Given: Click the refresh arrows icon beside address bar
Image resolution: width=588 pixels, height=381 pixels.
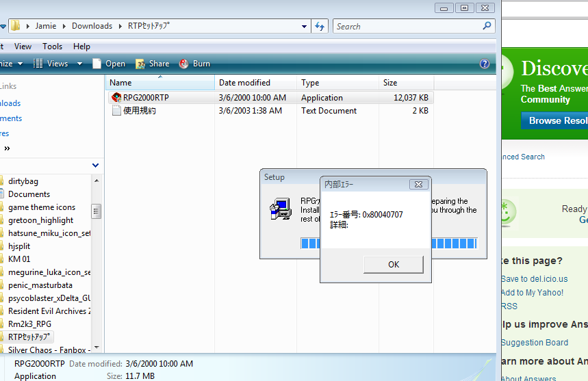Looking at the screenshot, I should 320,26.
